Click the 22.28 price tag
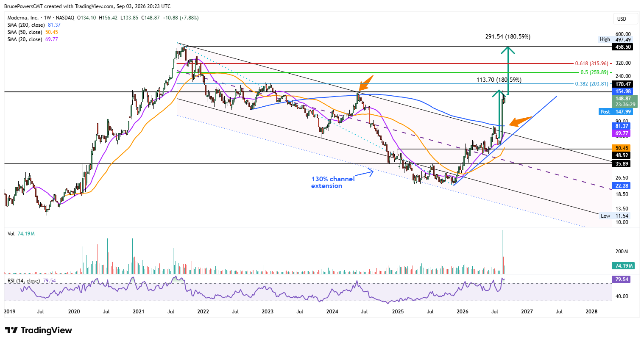Viewport: 644px width, 343px height. [622, 186]
